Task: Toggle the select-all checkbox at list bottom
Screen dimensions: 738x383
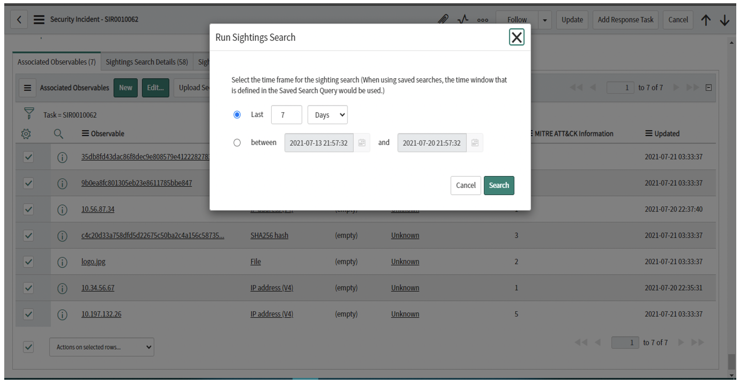Action: [28, 347]
